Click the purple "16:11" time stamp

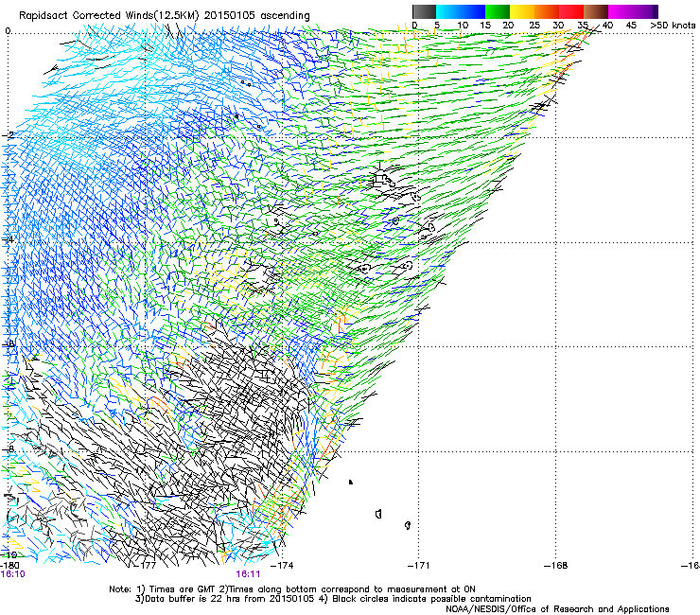click(x=248, y=574)
